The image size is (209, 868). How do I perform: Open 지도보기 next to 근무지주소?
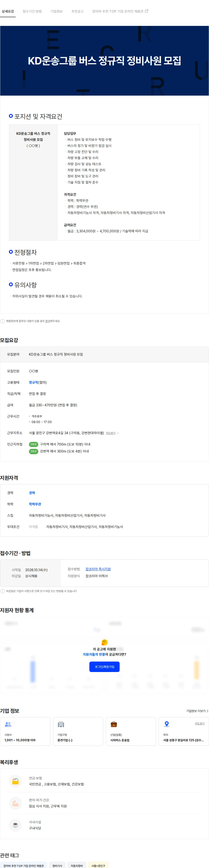pos(111,433)
